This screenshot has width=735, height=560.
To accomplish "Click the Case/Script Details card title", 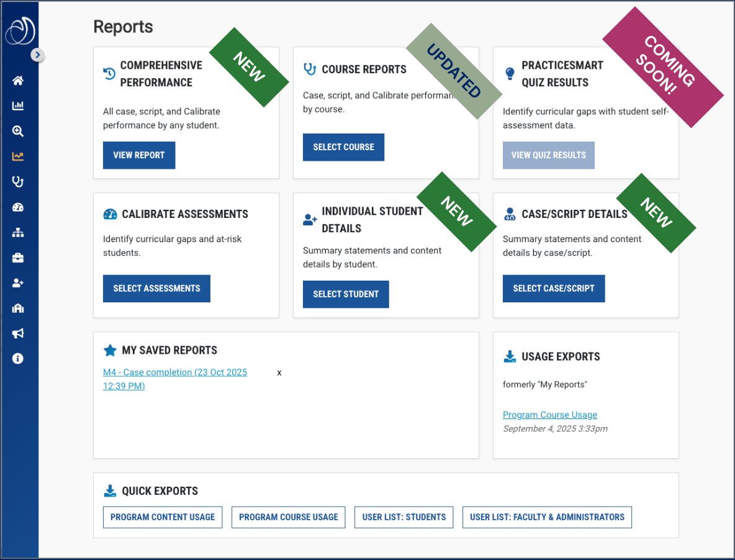I will 575,214.
